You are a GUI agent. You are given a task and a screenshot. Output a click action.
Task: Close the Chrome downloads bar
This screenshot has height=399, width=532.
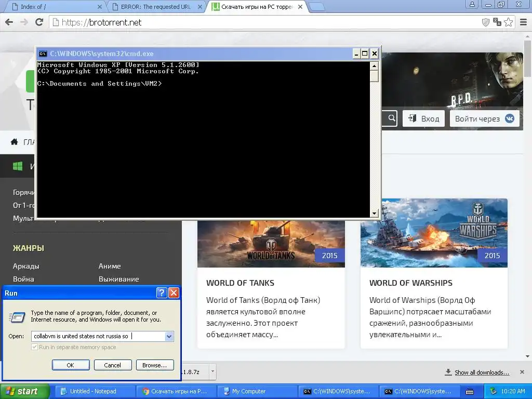tap(522, 372)
